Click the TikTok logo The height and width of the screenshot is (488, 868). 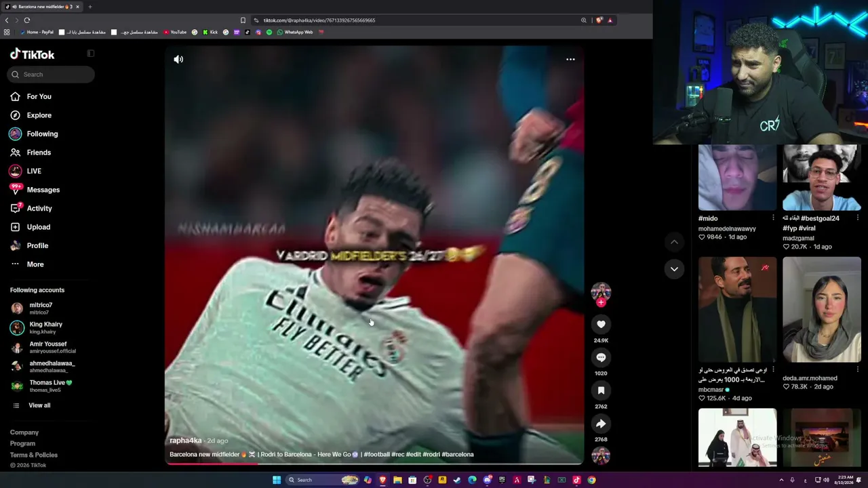[x=32, y=54]
